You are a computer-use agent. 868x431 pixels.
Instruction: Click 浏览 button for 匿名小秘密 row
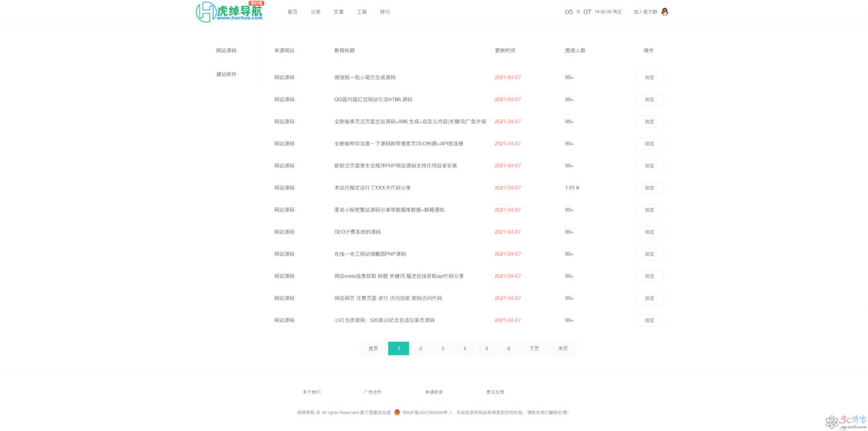[x=649, y=210]
